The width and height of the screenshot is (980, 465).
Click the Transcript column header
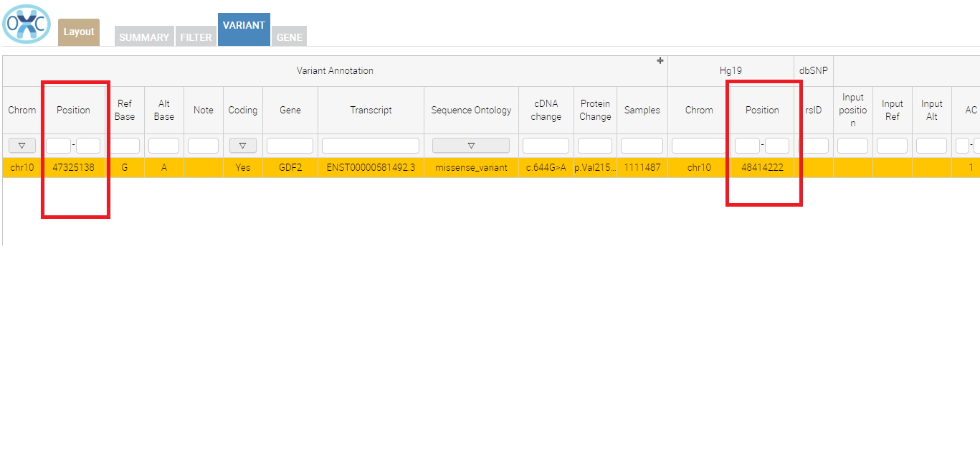point(371,110)
